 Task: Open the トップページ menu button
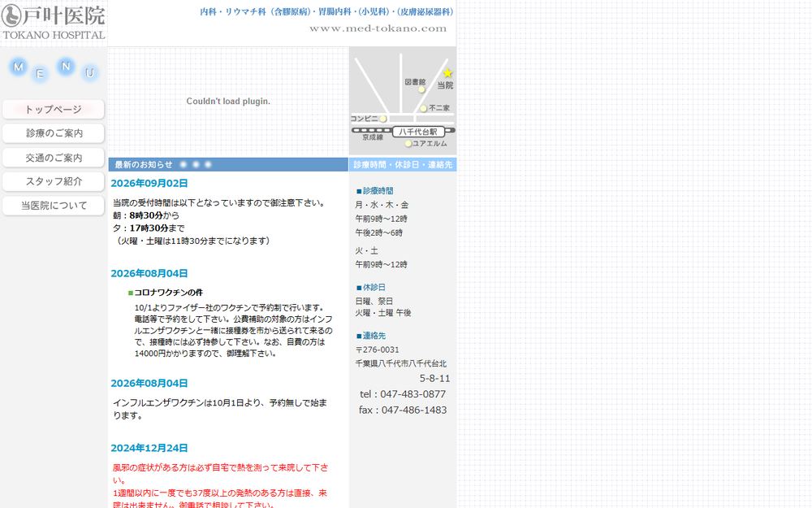[x=54, y=110]
